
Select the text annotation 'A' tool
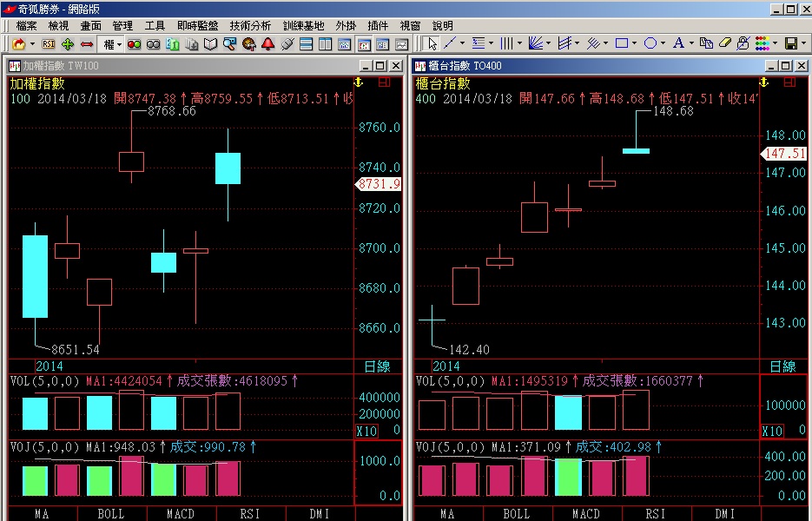678,43
